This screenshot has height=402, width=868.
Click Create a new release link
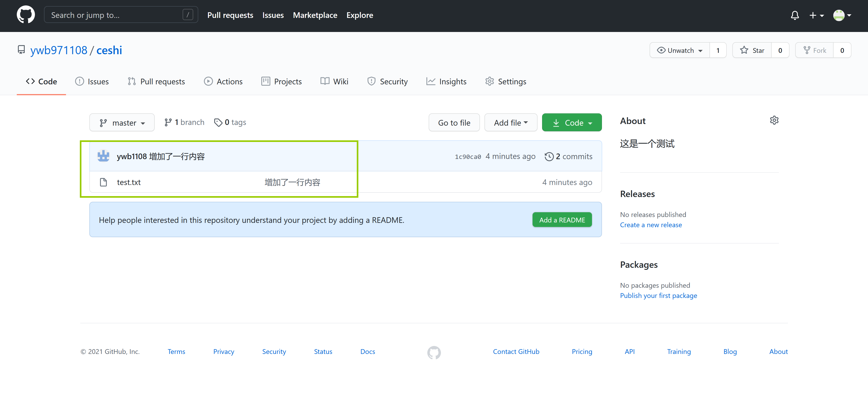click(x=651, y=225)
